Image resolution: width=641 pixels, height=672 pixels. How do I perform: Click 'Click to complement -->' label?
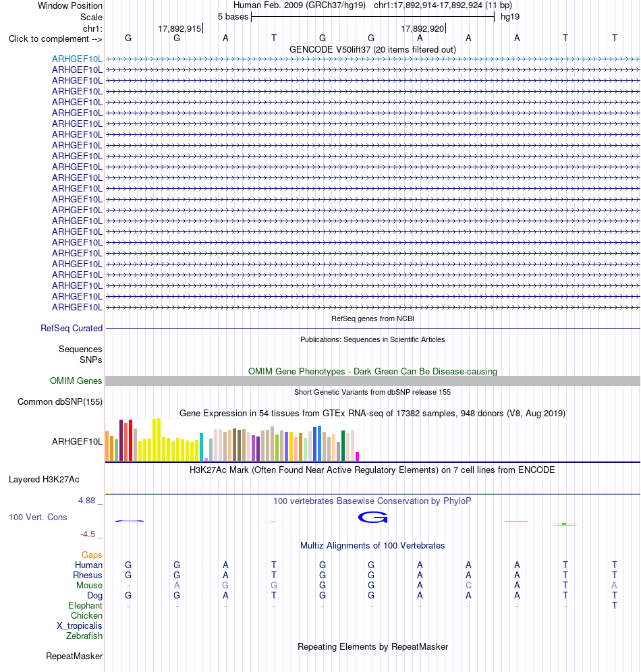(x=55, y=39)
